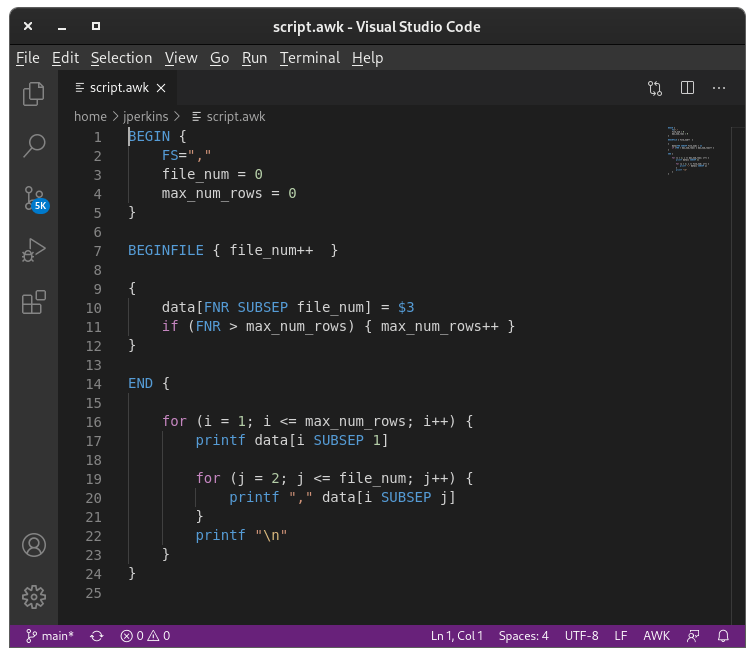Screen dimensions: 755x657
Task: Open the Terminal menu
Action: [x=310, y=58]
